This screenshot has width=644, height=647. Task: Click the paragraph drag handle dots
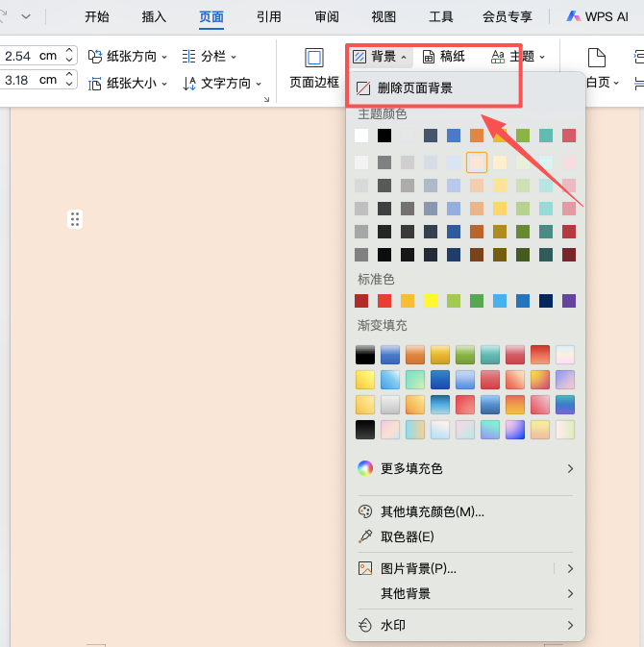click(75, 219)
